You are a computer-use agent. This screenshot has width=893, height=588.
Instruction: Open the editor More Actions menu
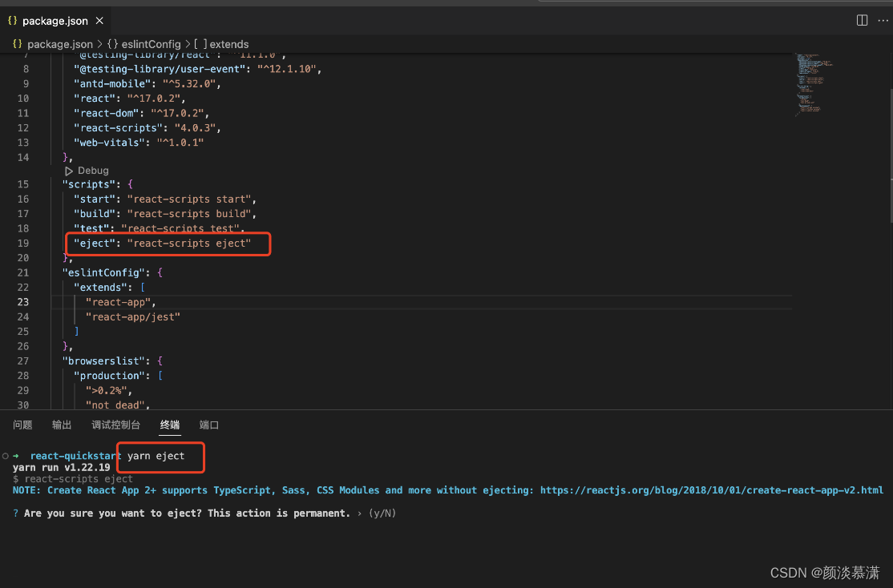point(883,21)
